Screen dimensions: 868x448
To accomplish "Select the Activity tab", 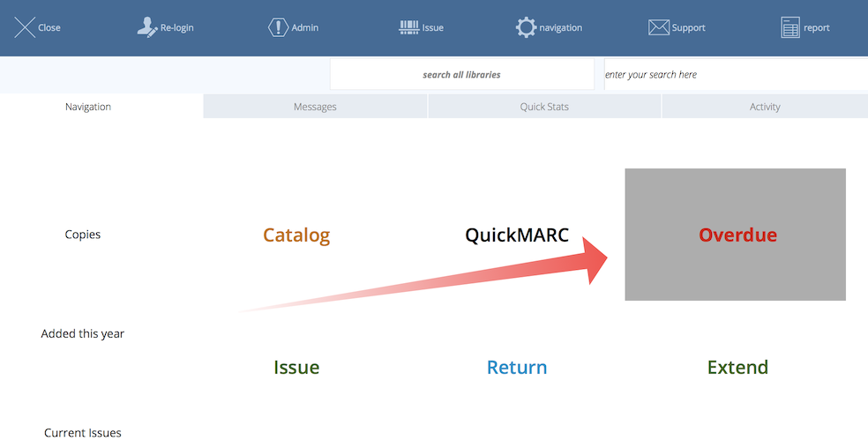I will tap(765, 107).
